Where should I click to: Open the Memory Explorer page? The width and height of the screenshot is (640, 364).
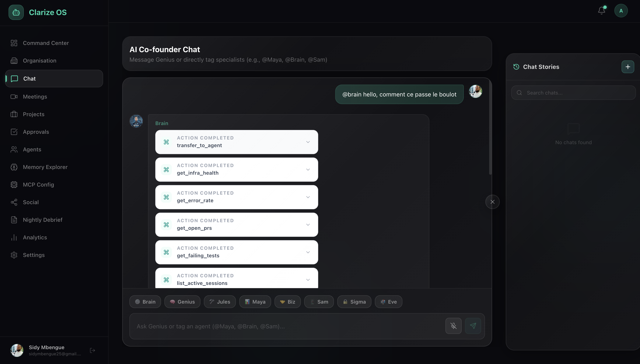pos(45,167)
